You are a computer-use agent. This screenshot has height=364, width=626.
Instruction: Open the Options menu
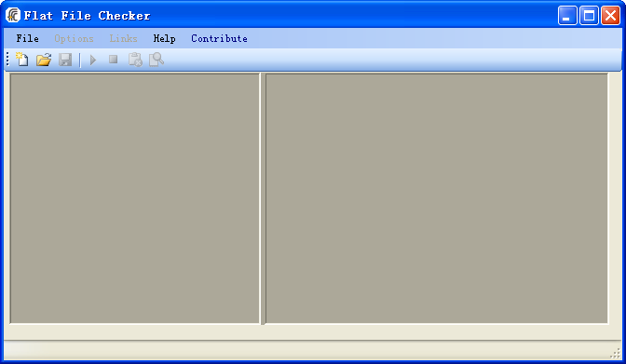[74, 39]
